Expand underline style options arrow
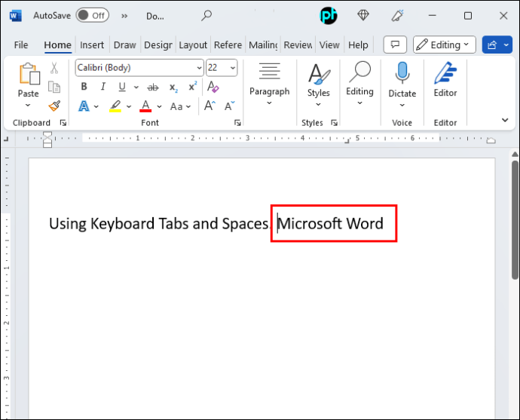520x420 pixels. point(136,87)
